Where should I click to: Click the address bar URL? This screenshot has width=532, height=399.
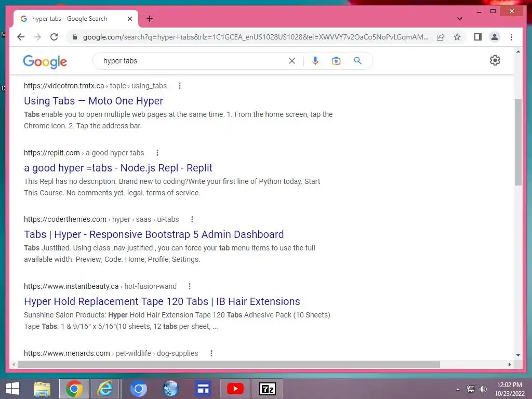(256, 37)
